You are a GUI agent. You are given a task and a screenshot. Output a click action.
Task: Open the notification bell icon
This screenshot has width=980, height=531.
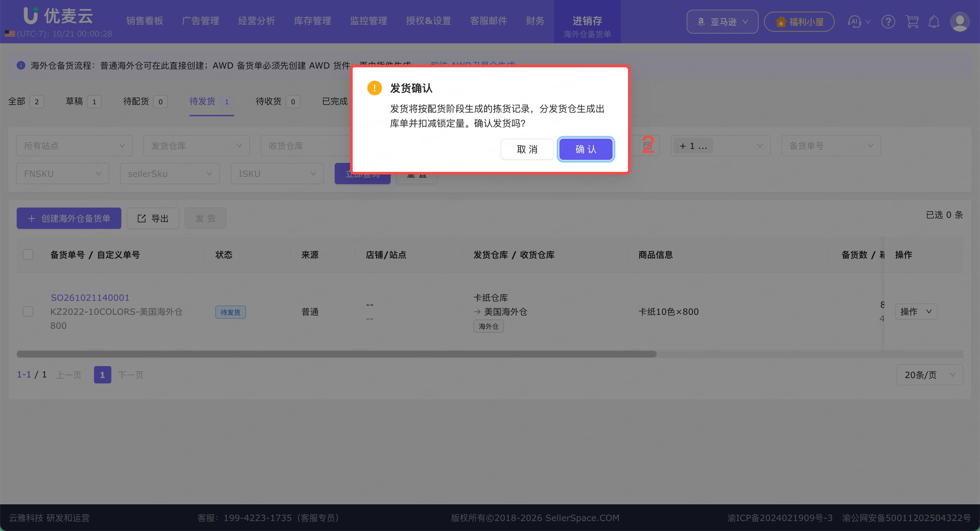pos(934,22)
